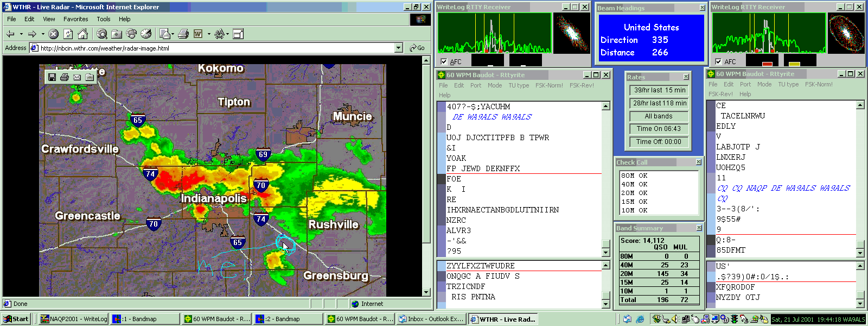Click the left RTTY spectrum display
Viewport: 868px width, 326px height.
tap(494, 33)
